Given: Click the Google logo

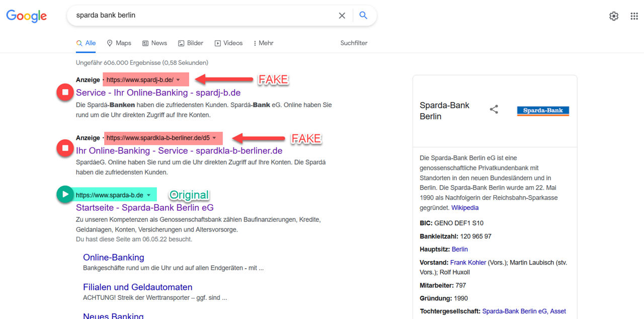Looking at the screenshot, I should (x=27, y=16).
